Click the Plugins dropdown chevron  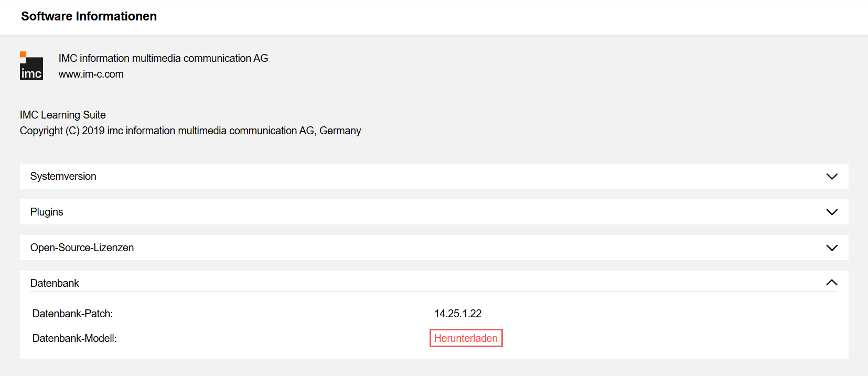pos(831,212)
